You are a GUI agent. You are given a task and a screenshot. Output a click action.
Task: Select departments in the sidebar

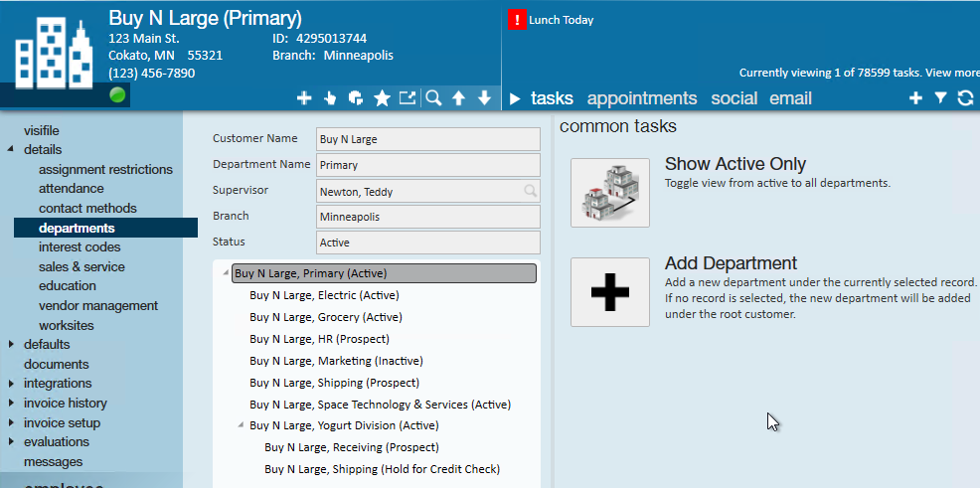click(x=105, y=228)
